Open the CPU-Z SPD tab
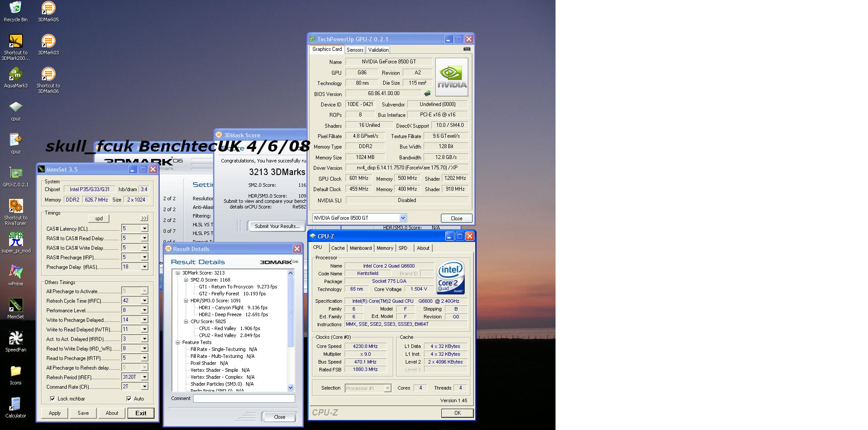Viewport: 868px width, 430px height. tap(403, 248)
